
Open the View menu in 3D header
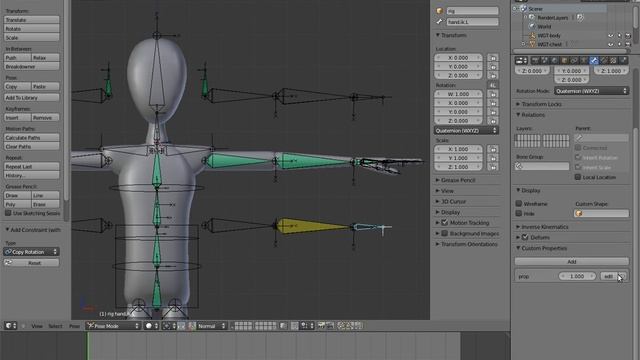pyautogui.click(x=37, y=326)
